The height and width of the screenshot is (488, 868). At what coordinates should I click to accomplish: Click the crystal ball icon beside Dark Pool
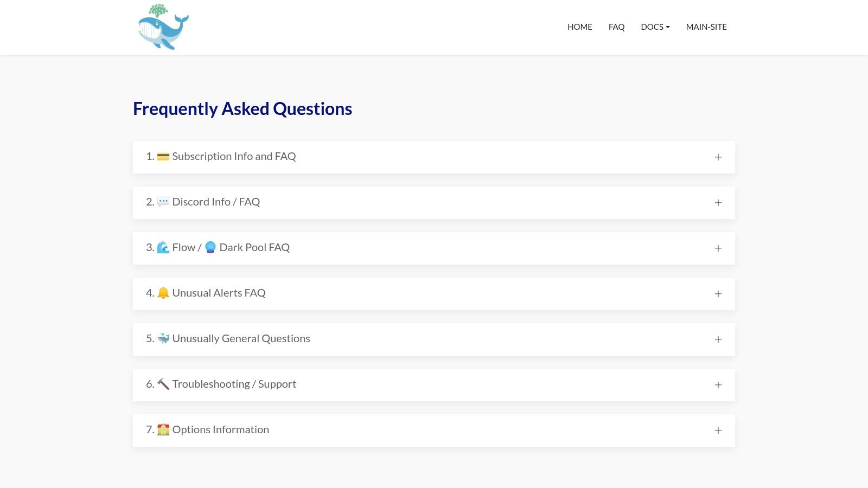point(210,248)
